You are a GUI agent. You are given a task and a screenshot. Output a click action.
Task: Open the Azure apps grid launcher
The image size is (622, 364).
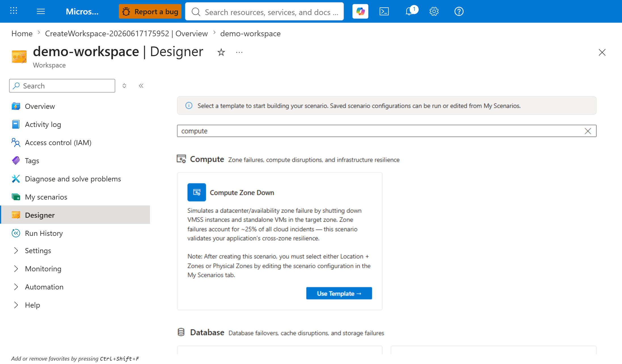(14, 11)
